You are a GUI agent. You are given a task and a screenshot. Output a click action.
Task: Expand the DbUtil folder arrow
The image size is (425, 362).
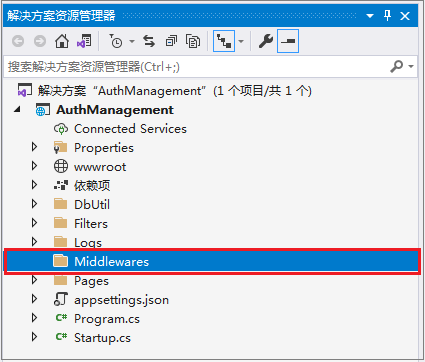coord(34,204)
